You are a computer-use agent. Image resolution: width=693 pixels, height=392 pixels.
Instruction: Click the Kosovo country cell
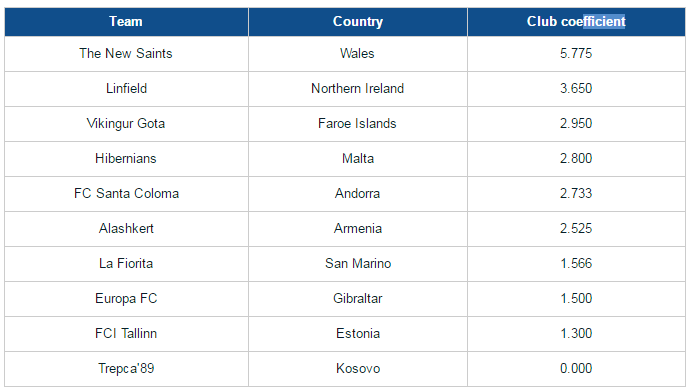pos(358,369)
